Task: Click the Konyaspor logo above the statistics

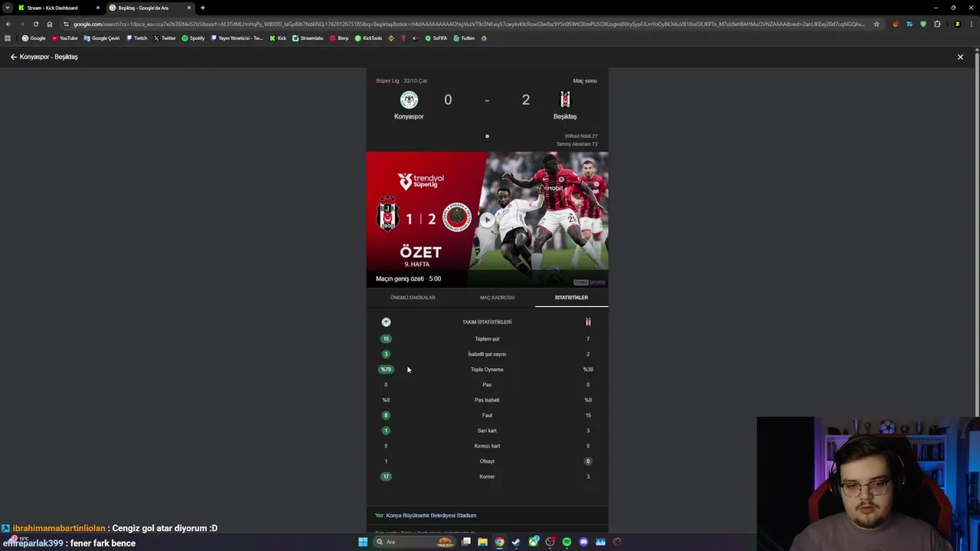Action: point(386,322)
